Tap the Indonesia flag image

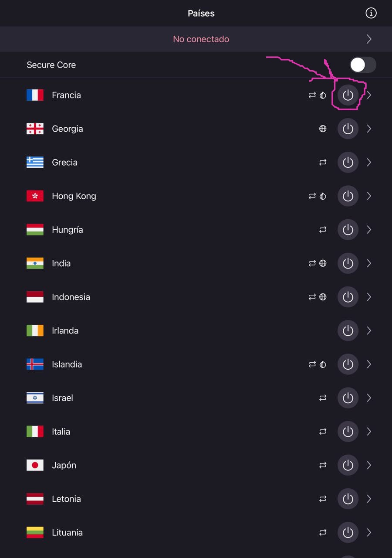[35, 297]
